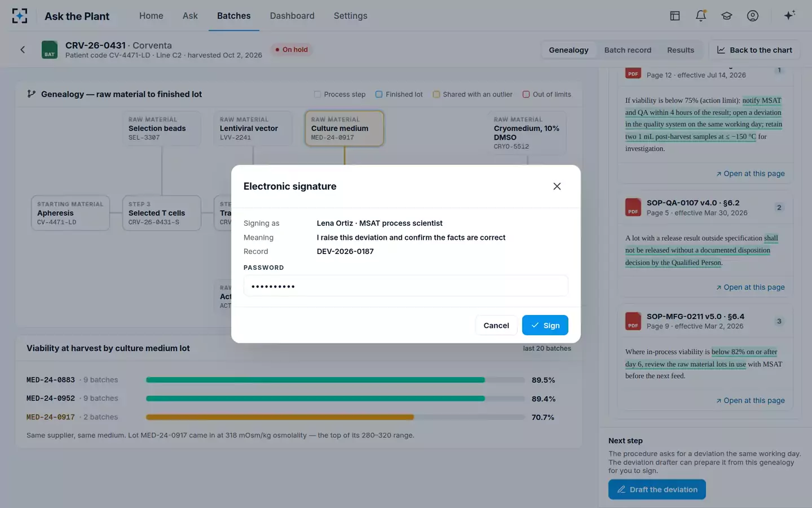Switch to the Batch record tab
The width and height of the screenshot is (812, 508).
pos(628,50)
